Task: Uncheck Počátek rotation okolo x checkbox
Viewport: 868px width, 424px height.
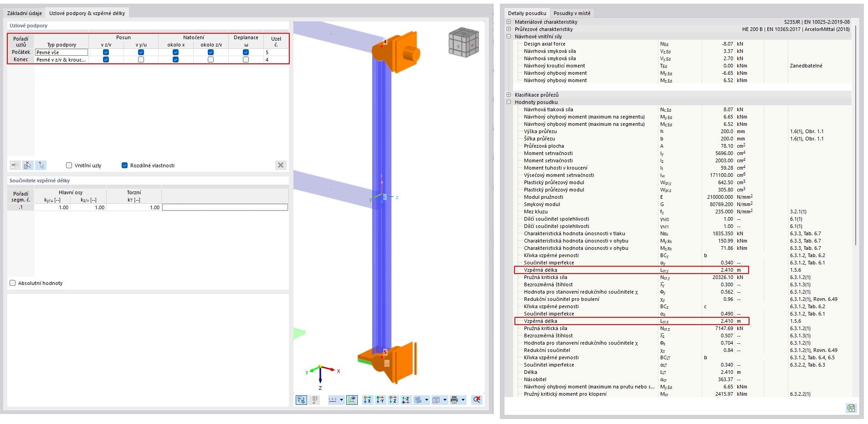Action: (175, 52)
